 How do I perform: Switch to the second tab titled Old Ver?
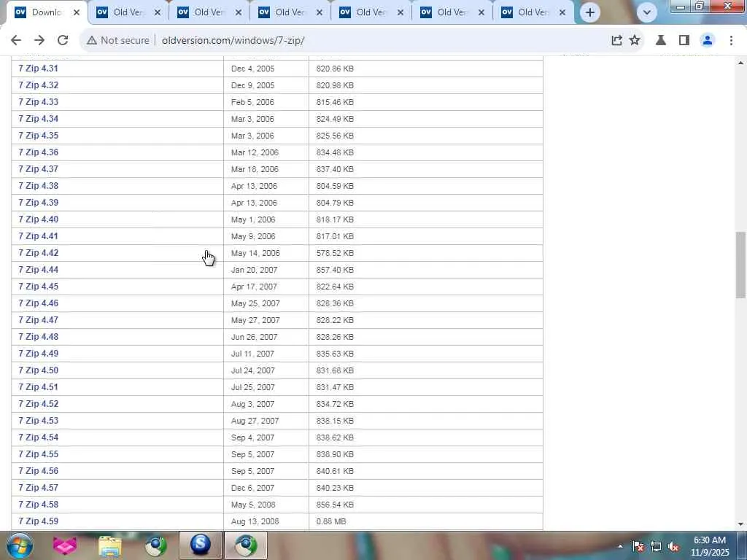point(128,12)
